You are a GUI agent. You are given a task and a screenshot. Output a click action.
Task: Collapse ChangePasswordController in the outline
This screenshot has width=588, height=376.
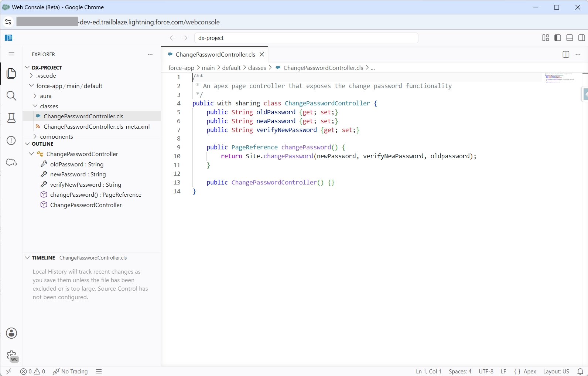tap(31, 154)
